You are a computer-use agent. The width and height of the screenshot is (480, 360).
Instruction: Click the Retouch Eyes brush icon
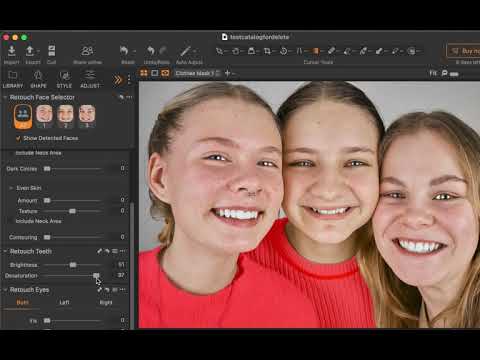click(99, 290)
